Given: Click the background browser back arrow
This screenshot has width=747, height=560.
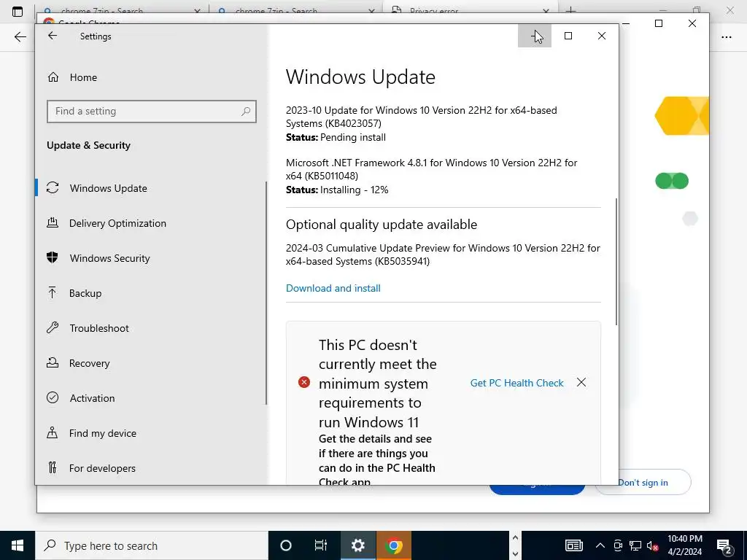Looking at the screenshot, I should point(20,36).
